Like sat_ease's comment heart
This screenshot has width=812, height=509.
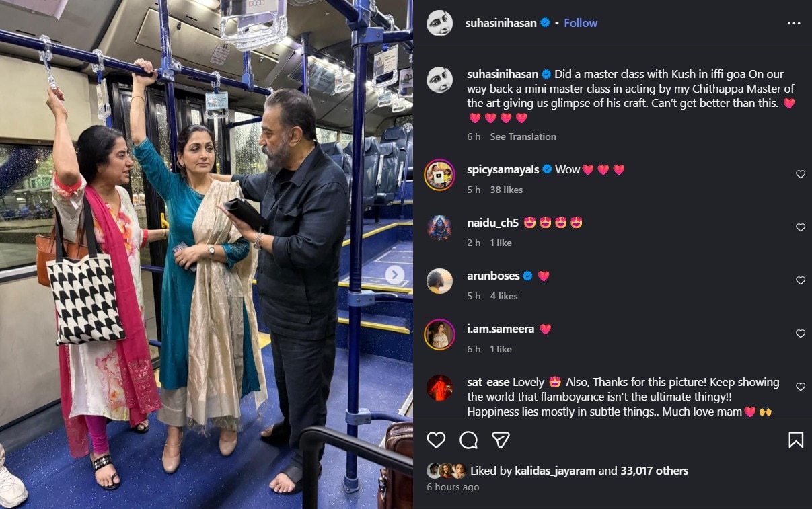click(x=801, y=387)
